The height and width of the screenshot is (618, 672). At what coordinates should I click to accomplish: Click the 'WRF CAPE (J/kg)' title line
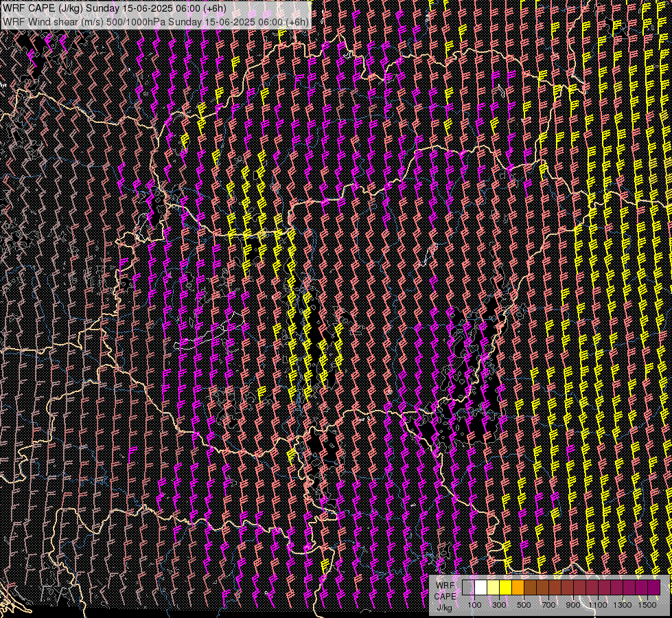(115, 8)
